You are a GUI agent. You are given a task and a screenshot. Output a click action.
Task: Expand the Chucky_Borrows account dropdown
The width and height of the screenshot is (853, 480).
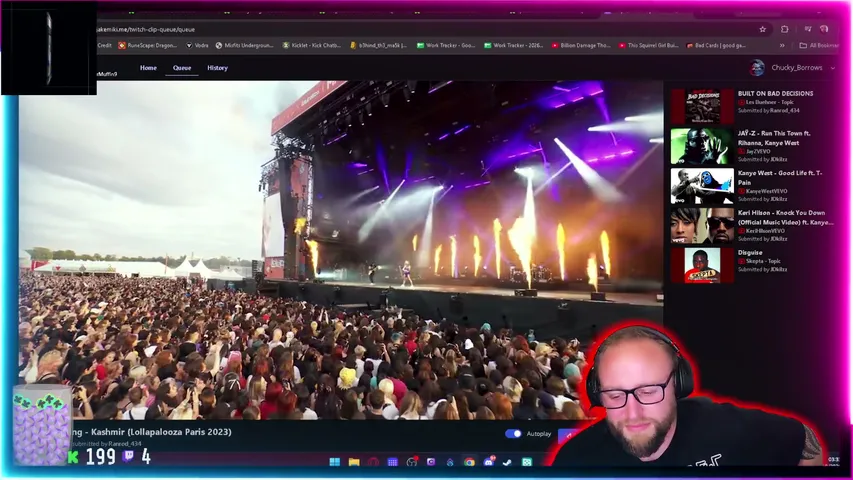[x=832, y=68]
